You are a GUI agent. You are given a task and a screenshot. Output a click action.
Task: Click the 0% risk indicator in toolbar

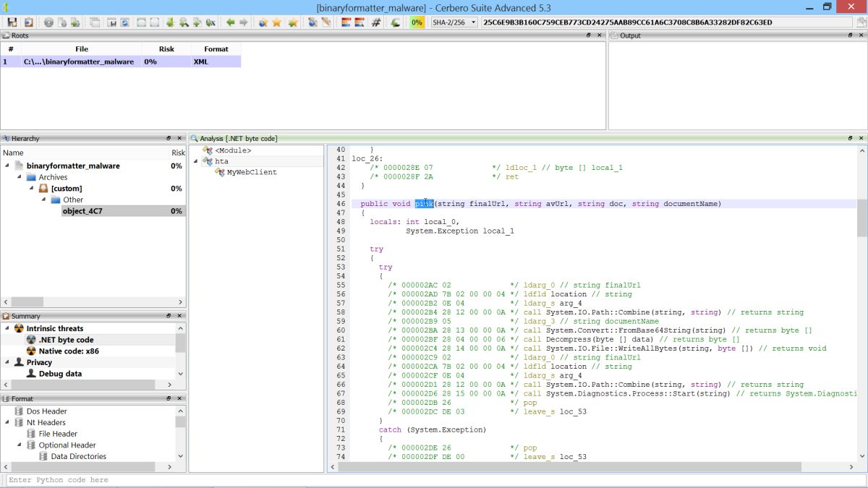pos(417,22)
